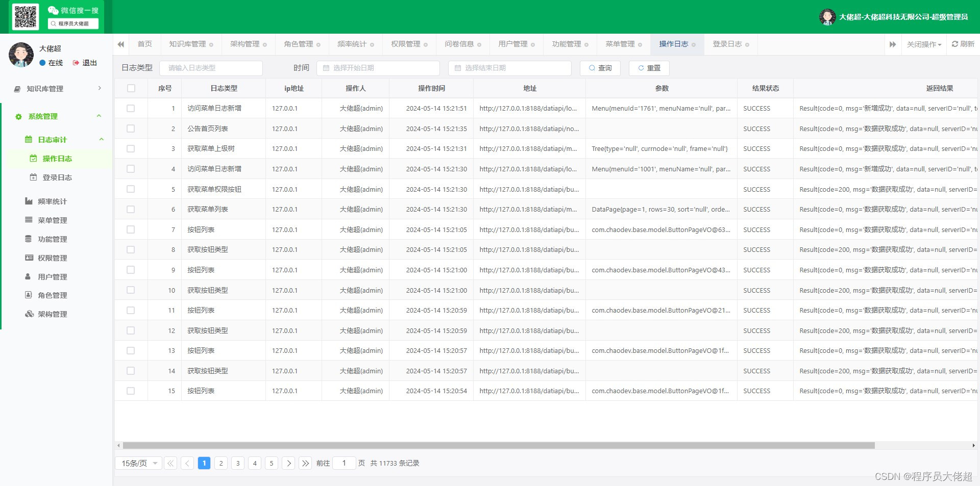Switch to the 架构管理 tab
This screenshot has width=980, height=486.
(x=248, y=44)
